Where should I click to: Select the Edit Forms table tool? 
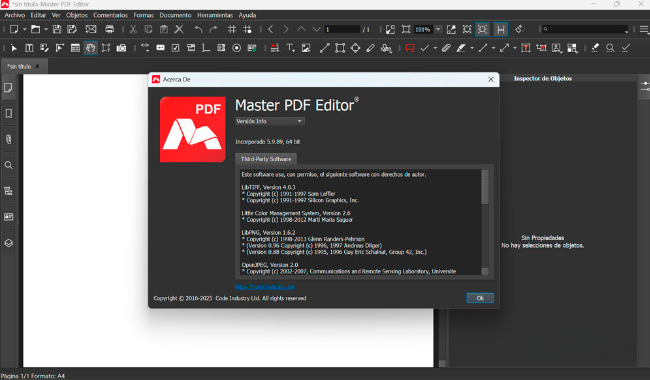tap(75, 48)
